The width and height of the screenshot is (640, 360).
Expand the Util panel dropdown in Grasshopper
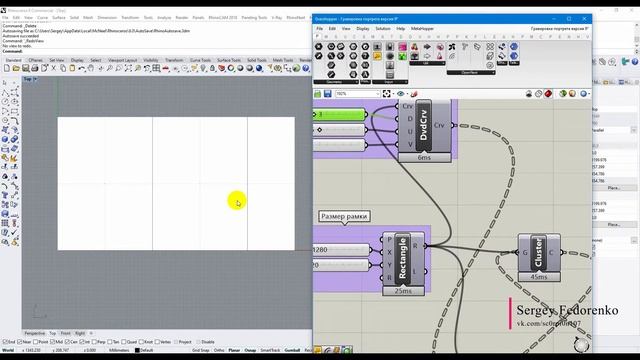pos(443,63)
